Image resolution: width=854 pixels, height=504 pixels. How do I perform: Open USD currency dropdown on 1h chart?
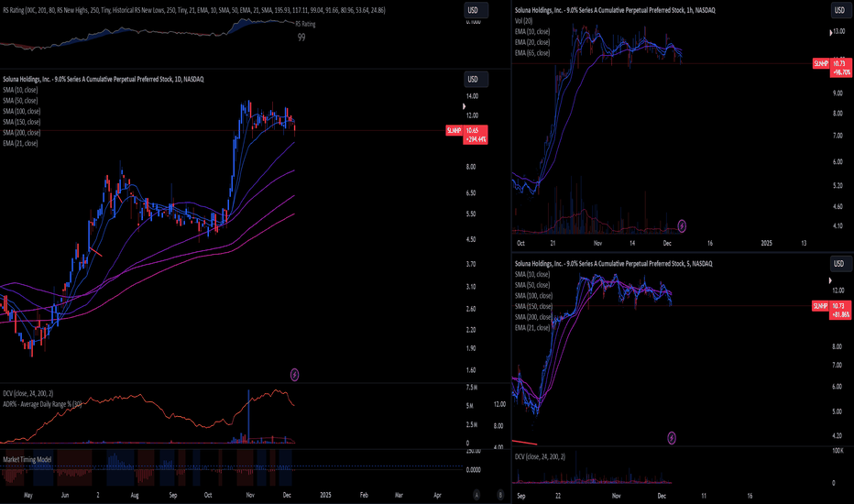pos(839,10)
